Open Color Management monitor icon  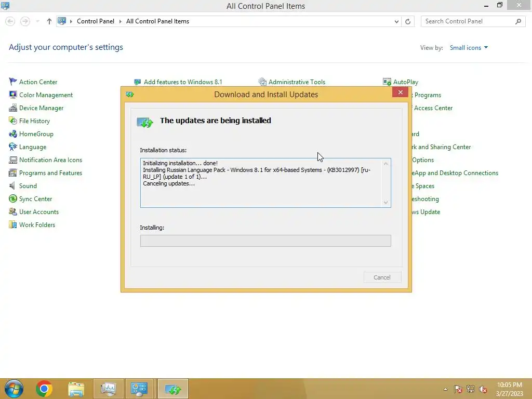click(x=13, y=95)
